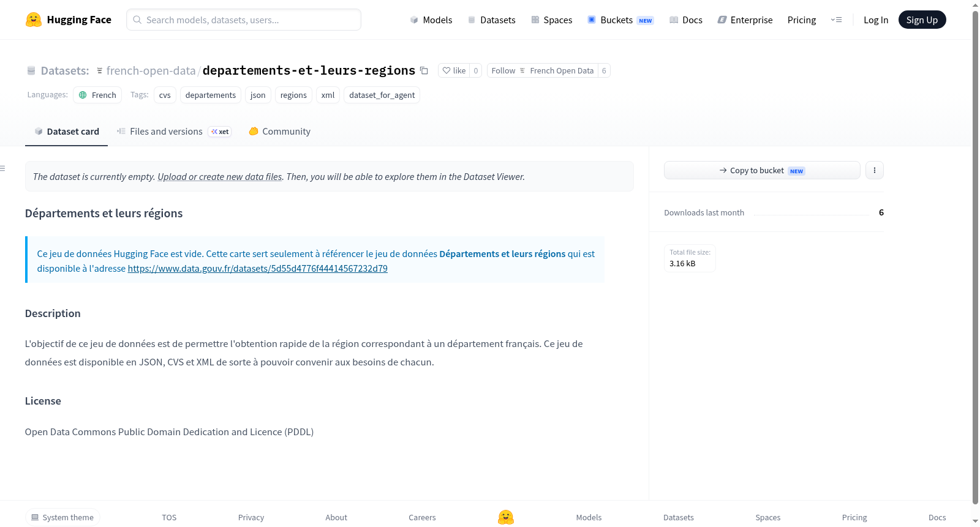Open the Buckets page from navbar

(620, 20)
